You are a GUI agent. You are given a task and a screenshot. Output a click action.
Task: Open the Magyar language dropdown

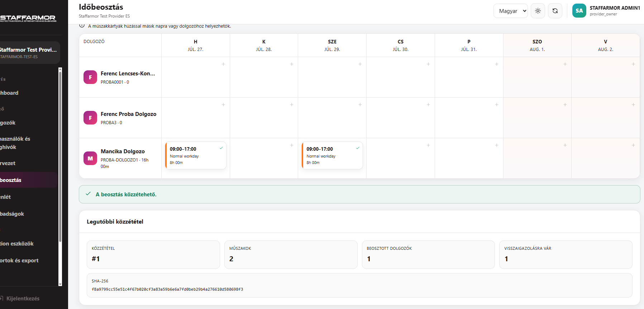(x=511, y=11)
